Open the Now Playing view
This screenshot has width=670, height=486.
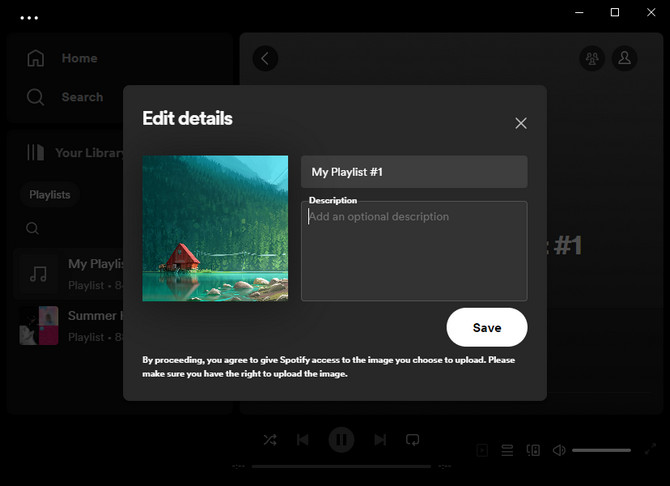tap(482, 450)
